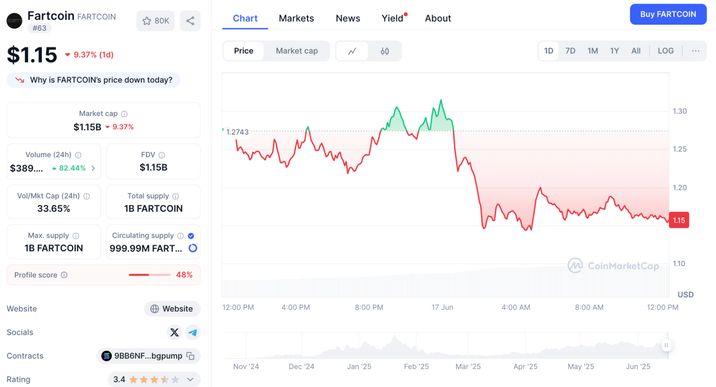The image size is (716, 387).
Task: Open the share icon button
Action: coord(190,21)
